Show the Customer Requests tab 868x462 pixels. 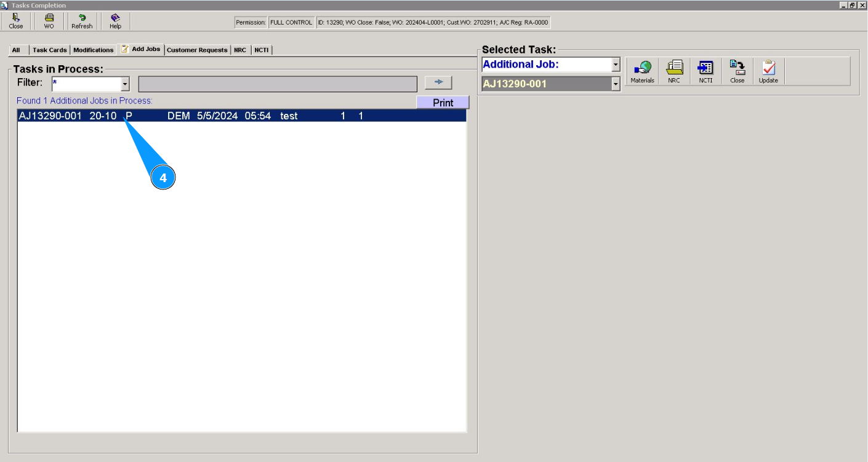pos(197,50)
